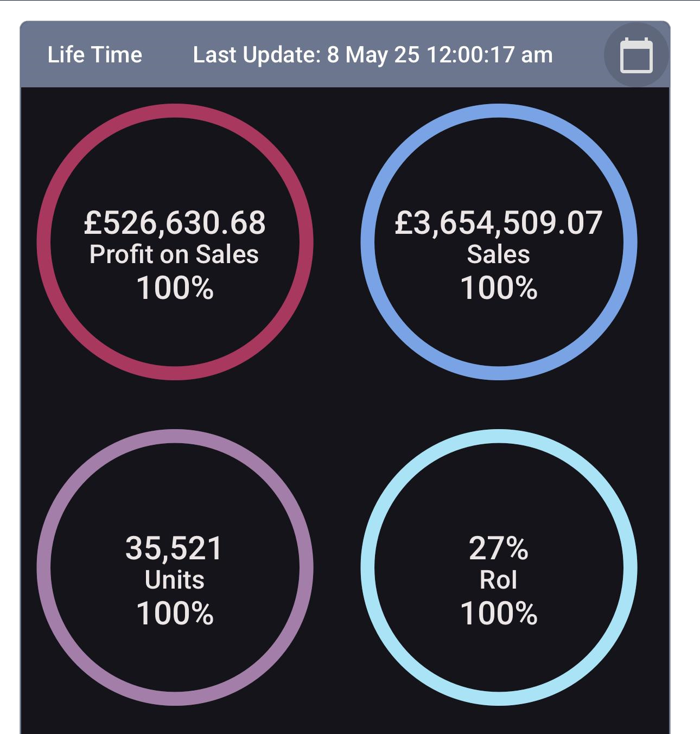Viewport: 700px width, 734px height.
Task: Click the Sales label in blue circle
Action: point(499,254)
